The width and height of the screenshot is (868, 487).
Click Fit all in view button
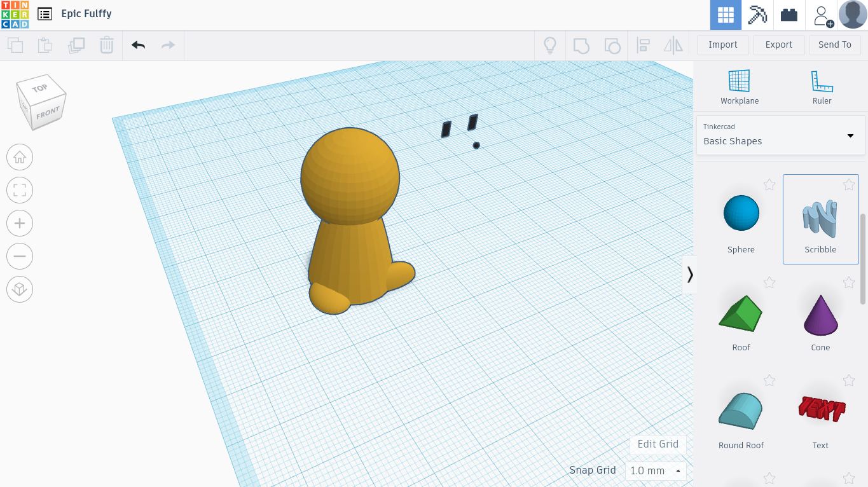coord(20,190)
